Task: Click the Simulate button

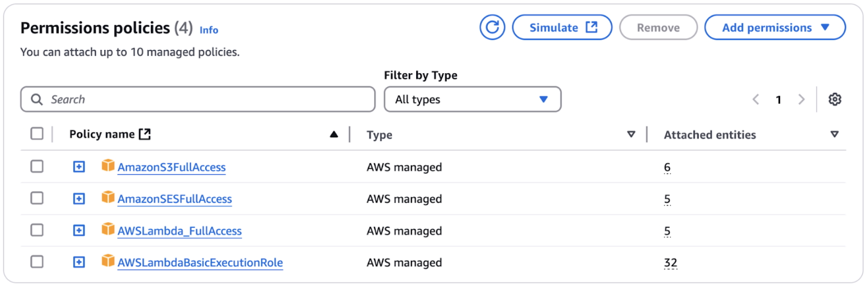Action: [562, 28]
